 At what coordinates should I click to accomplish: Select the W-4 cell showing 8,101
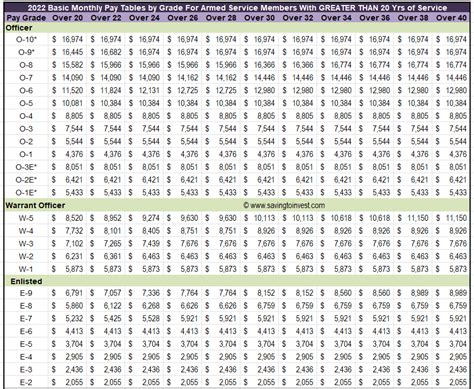[x=106, y=231]
